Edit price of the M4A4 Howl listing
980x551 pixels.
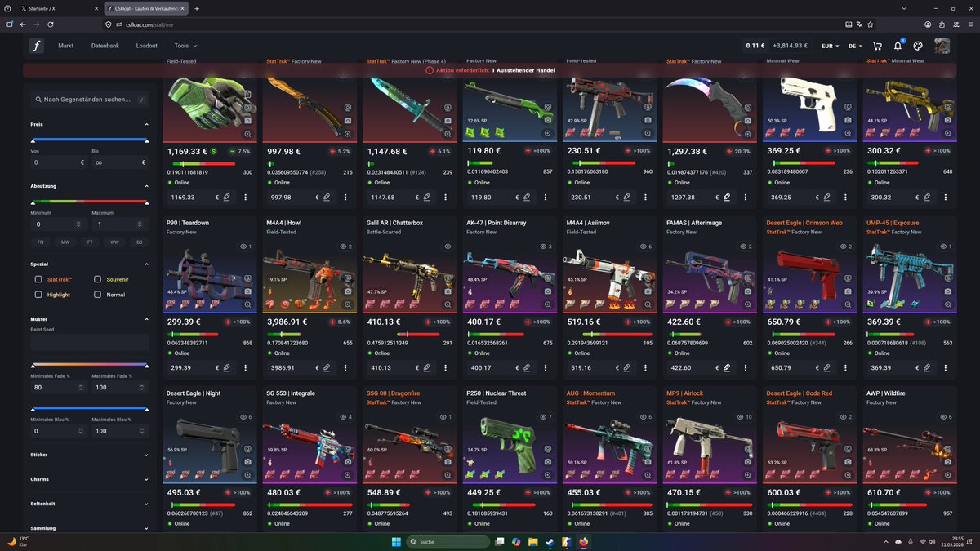[x=326, y=368]
